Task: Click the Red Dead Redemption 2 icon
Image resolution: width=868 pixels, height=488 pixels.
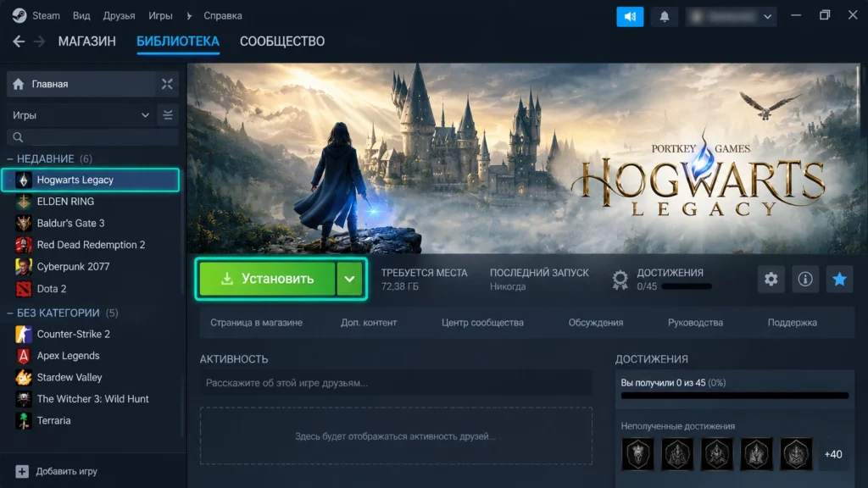Action: (x=23, y=245)
